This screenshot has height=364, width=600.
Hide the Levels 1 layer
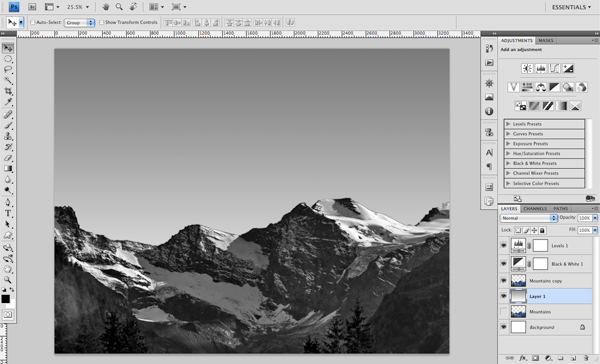(x=504, y=245)
